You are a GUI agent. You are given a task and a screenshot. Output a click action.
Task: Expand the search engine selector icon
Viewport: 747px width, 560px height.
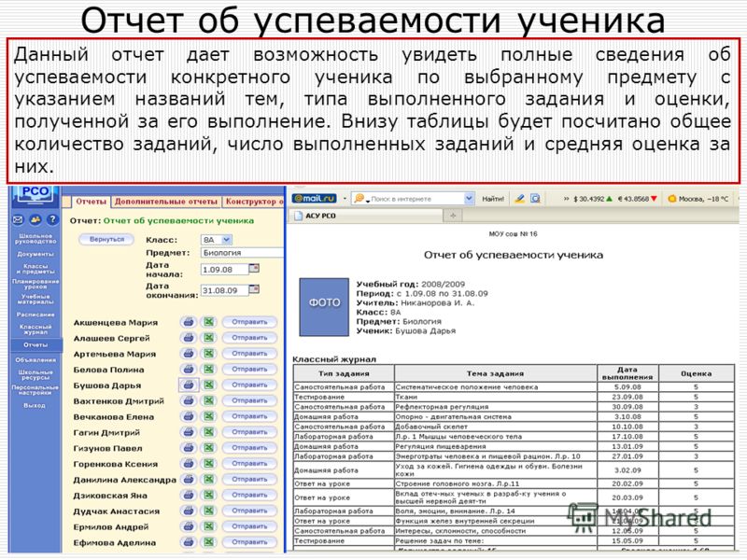[x=361, y=199]
